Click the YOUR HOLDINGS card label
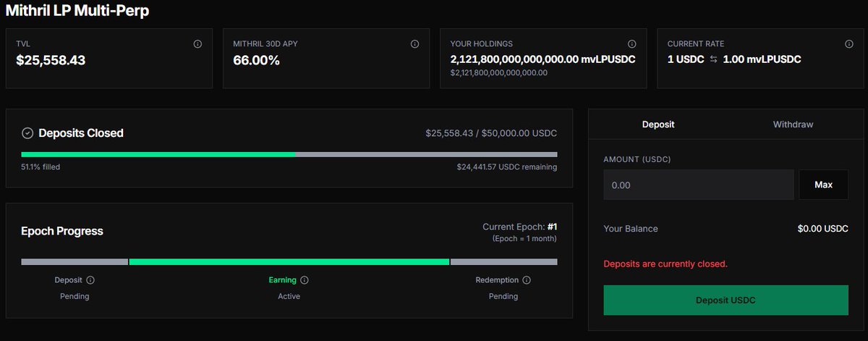Screen dimensions: 868x341 pyautogui.click(x=481, y=44)
